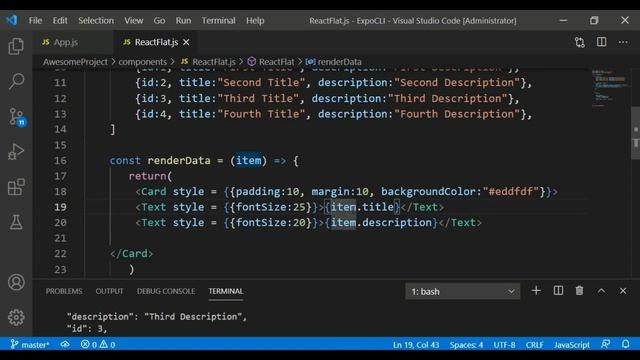Open the Search view in the activity bar
640x360 pixels.
[x=16, y=81]
